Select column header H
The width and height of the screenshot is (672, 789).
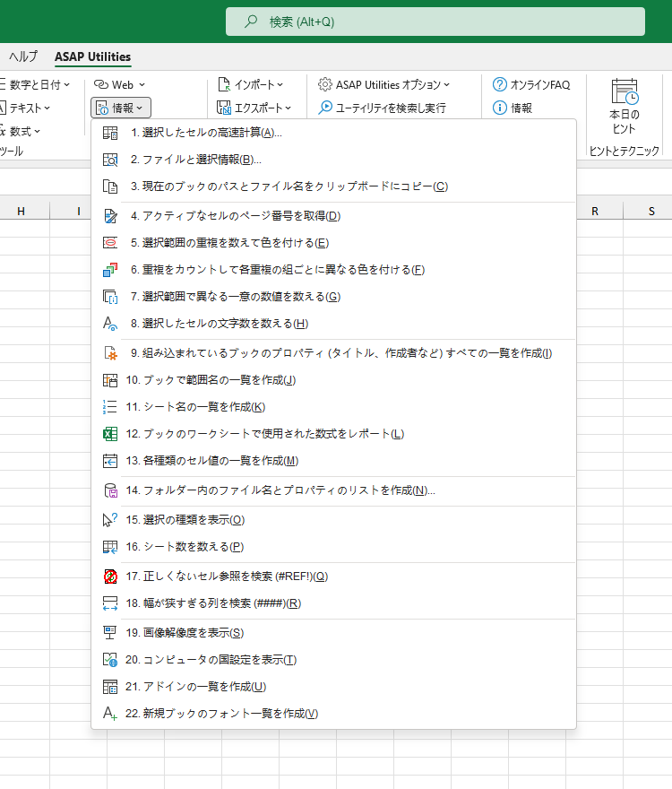22,212
